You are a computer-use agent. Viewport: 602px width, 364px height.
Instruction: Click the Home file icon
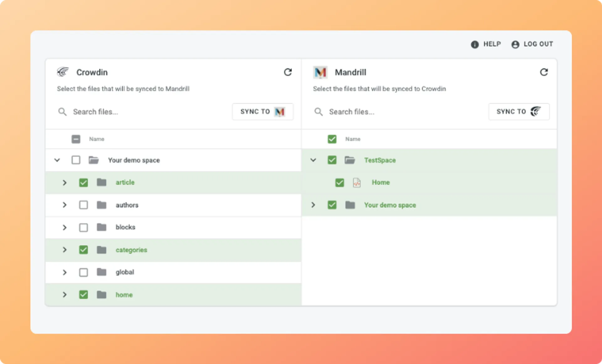[x=356, y=182]
